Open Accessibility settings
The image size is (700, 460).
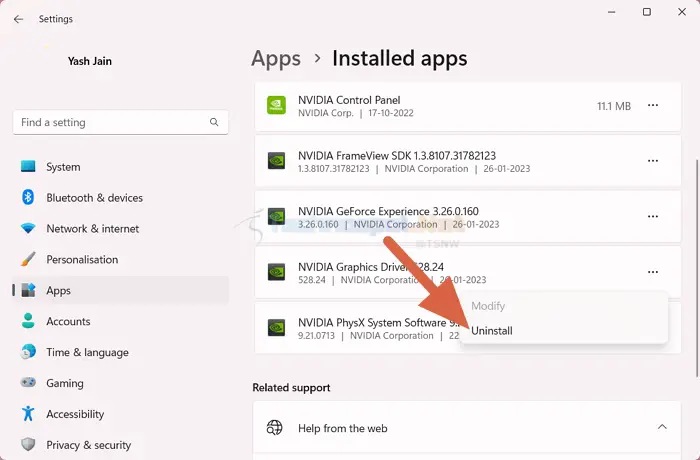[x=121, y=414]
